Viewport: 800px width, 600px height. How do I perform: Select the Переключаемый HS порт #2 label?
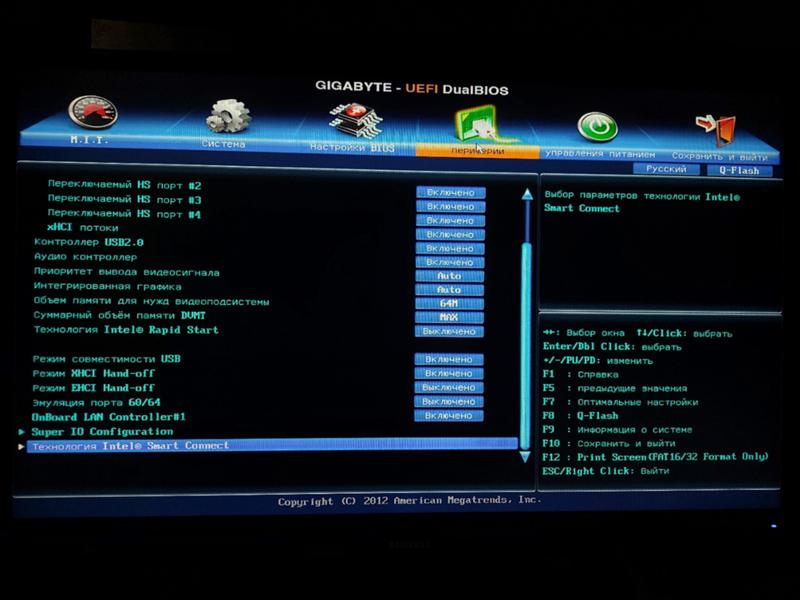tap(124, 185)
